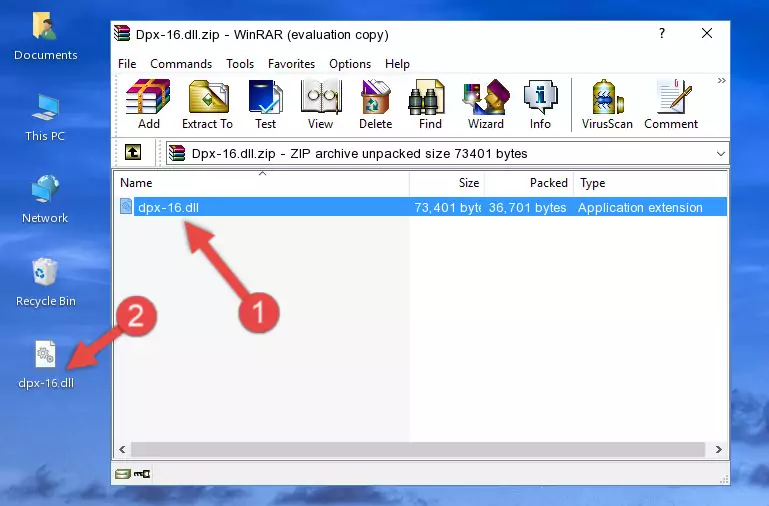Image resolution: width=769 pixels, height=506 pixels.
Task: Click the key password icon in status bar
Action: [142, 474]
